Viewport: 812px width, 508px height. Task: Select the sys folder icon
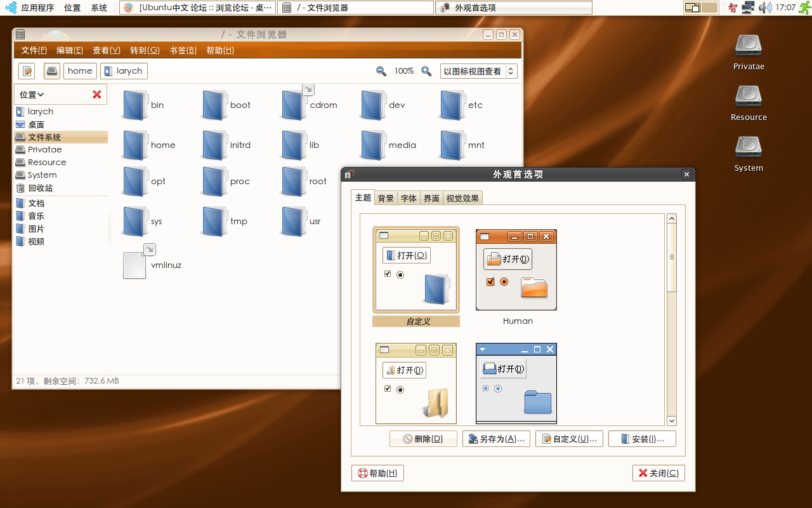pyautogui.click(x=134, y=222)
